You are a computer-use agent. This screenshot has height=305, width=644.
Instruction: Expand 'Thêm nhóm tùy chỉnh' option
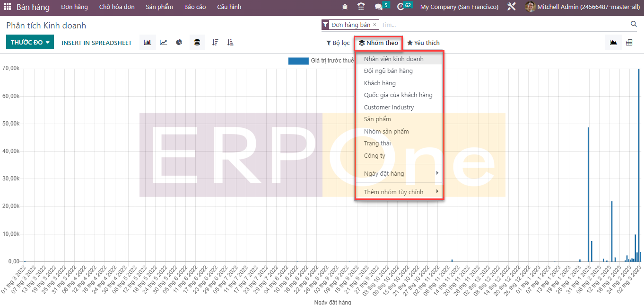[399, 192]
